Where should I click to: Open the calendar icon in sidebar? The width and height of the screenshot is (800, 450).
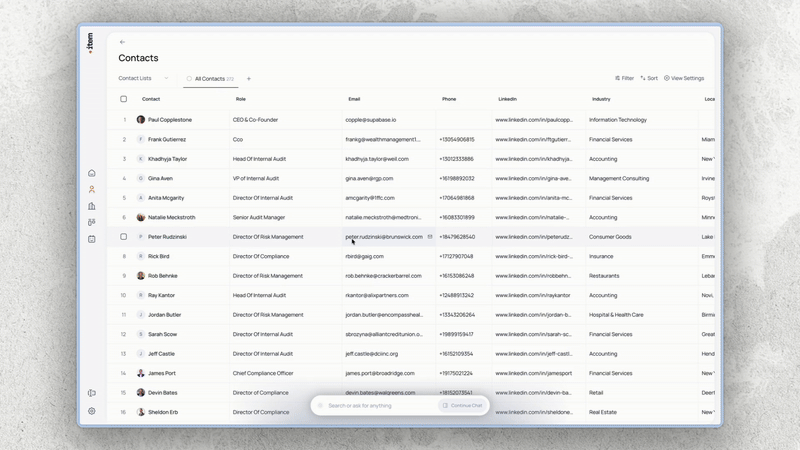[92, 239]
